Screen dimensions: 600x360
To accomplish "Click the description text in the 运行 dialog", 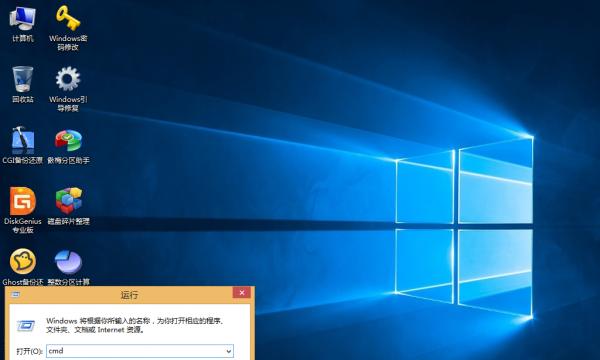I will (134, 325).
